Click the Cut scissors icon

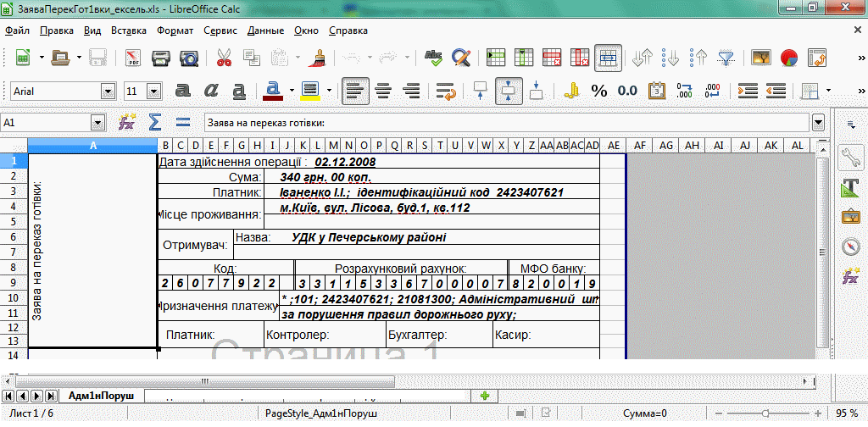point(225,58)
